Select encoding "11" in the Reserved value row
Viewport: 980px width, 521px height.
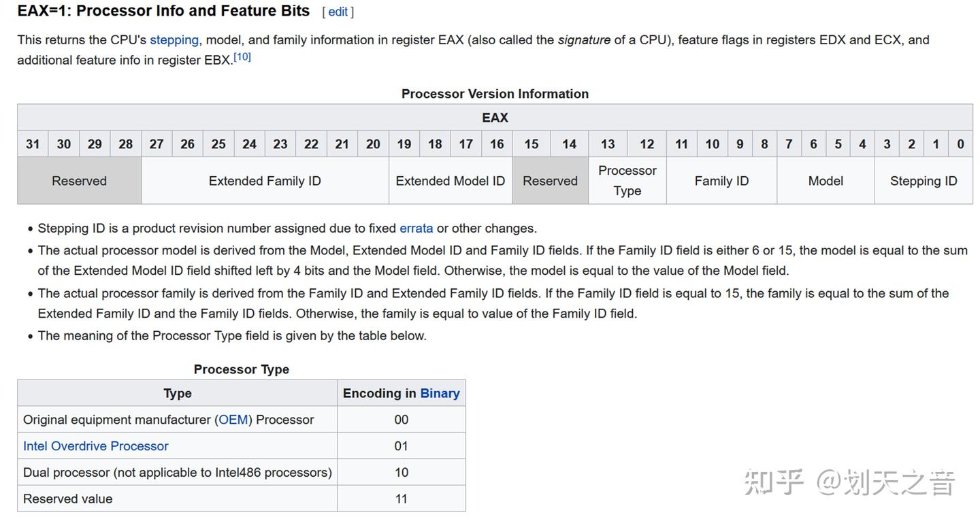pos(402,499)
